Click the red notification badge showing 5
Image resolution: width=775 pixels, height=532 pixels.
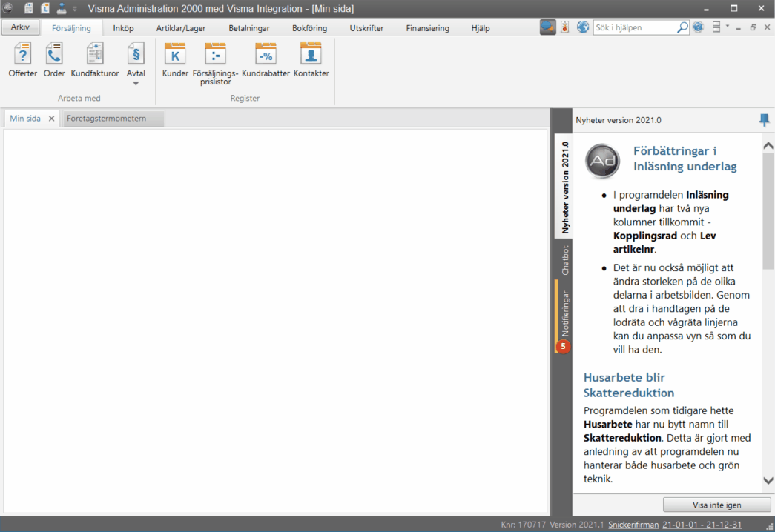563,346
